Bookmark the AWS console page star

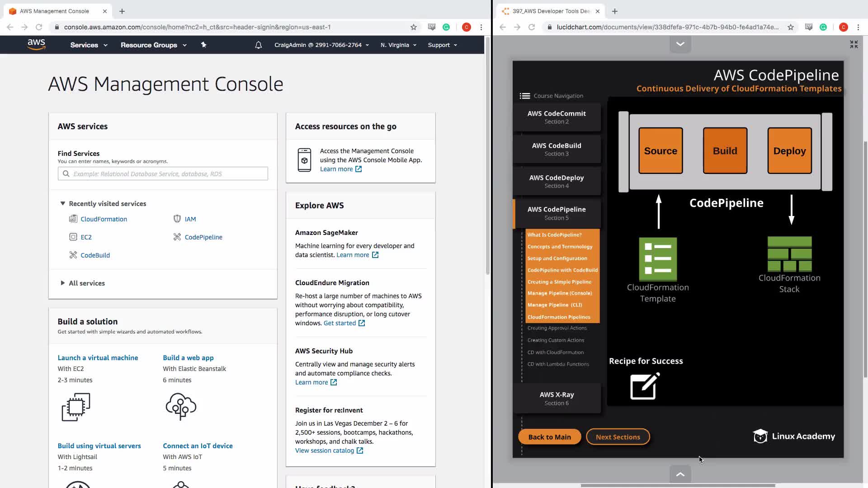coord(413,27)
